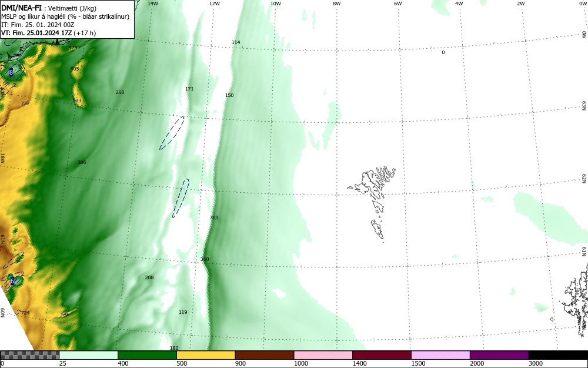
Task: Click the legend tick label '25'
Action: (x=63, y=363)
